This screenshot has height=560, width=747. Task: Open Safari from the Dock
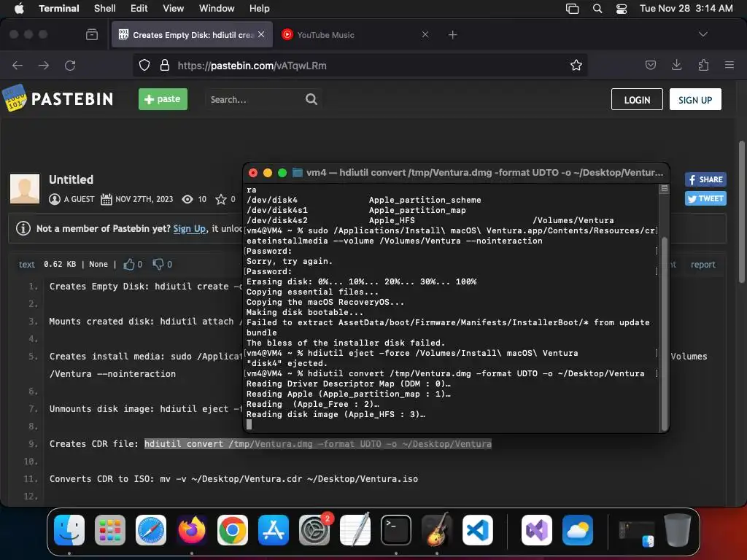(151, 530)
